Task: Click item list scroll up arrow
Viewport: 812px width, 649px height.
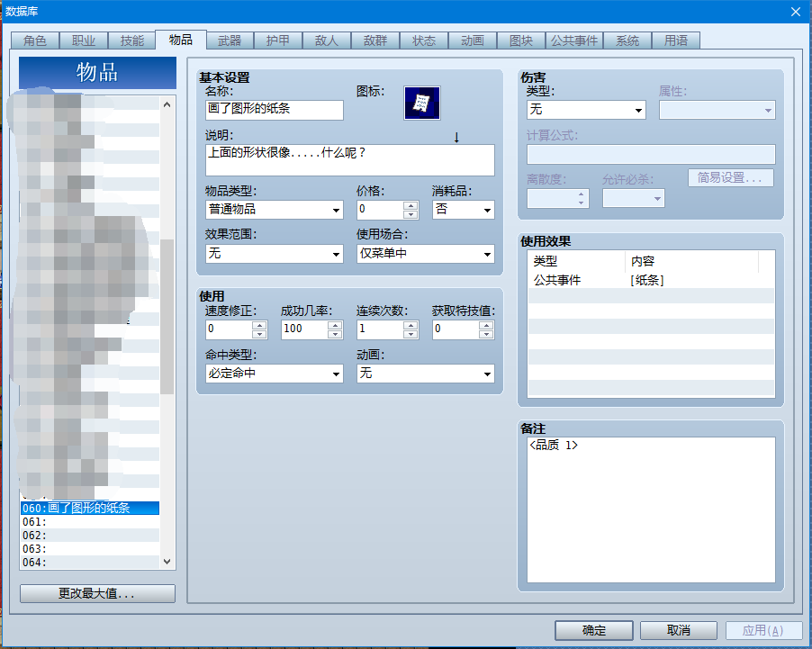Action: click(167, 104)
